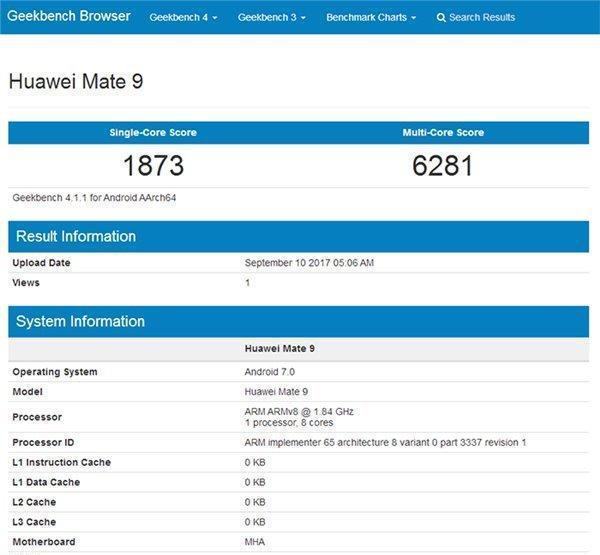Click the L1 Instruction Cache label

(x=62, y=462)
